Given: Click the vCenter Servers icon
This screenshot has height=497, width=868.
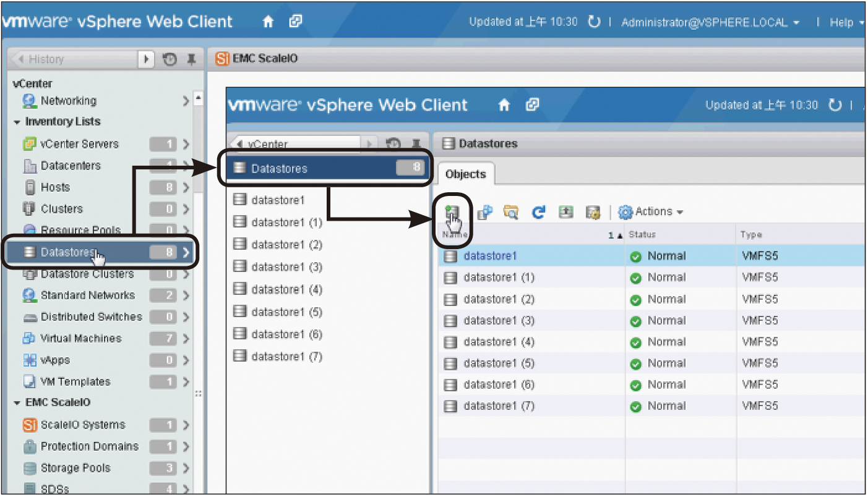Looking at the screenshot, I should [30, 144].
